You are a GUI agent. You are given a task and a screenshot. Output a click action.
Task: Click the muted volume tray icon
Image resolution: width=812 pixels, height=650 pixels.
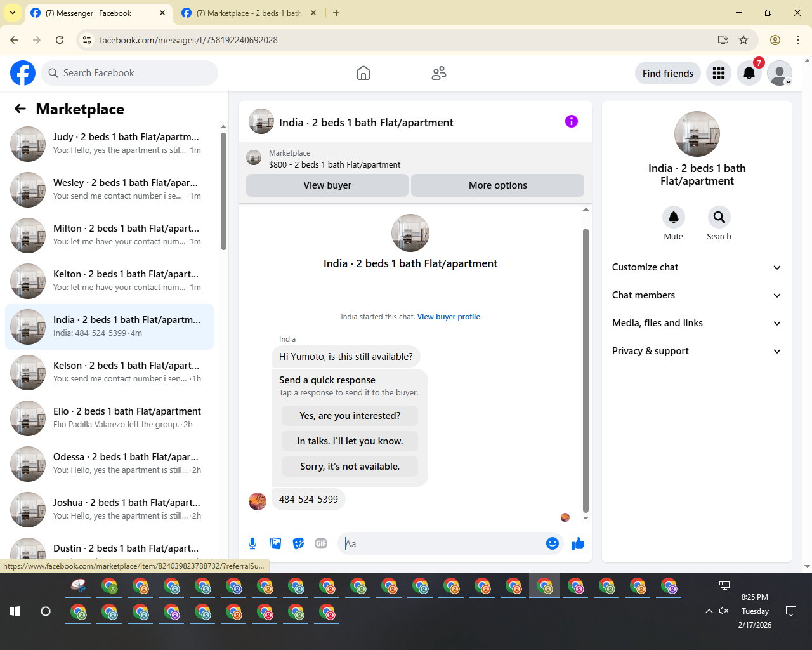pos(724,611)
